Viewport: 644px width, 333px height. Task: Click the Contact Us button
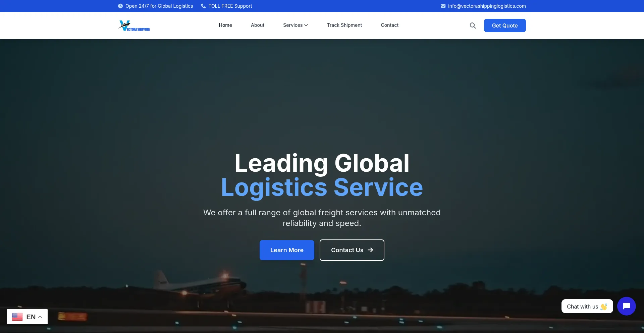pyautogui.click(x=347, y=250)
